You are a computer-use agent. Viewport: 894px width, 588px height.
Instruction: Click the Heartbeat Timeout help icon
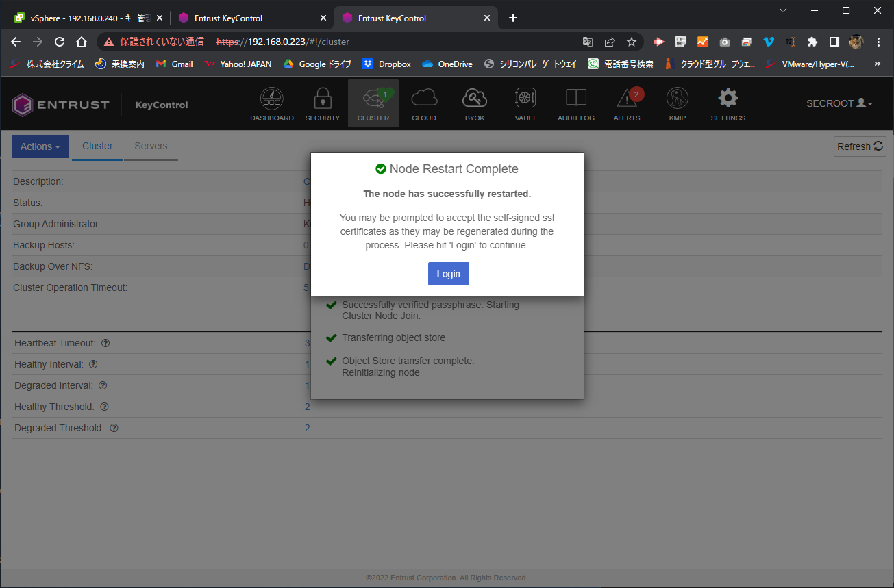coord(105,343)
